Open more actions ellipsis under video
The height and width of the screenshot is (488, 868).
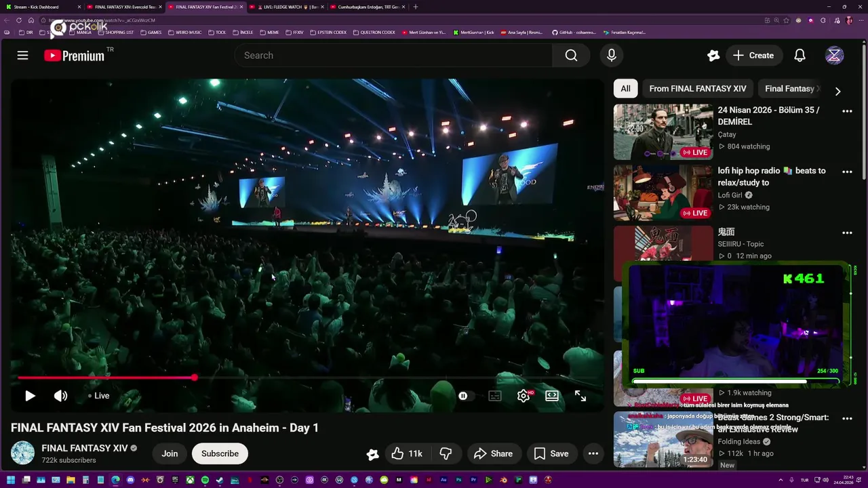593,453
